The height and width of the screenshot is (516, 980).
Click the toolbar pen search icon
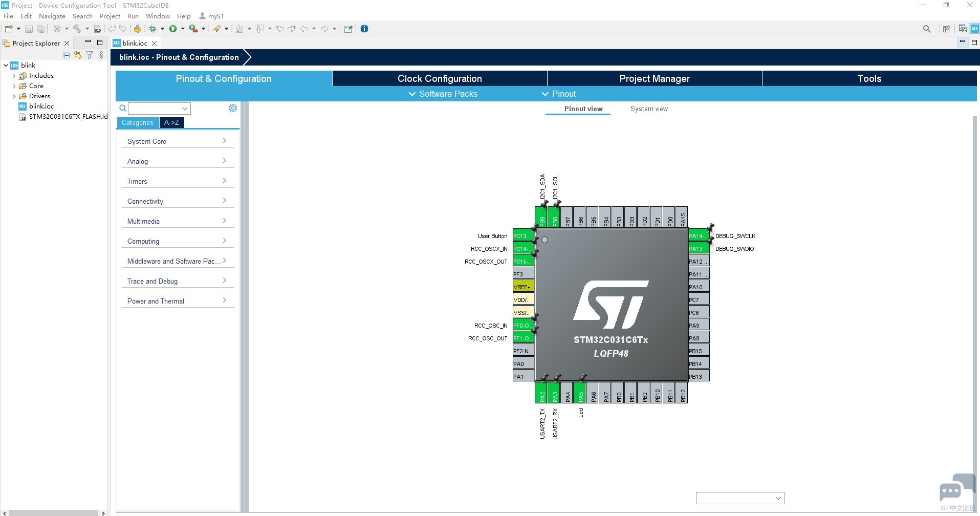[x=216, y=29]
